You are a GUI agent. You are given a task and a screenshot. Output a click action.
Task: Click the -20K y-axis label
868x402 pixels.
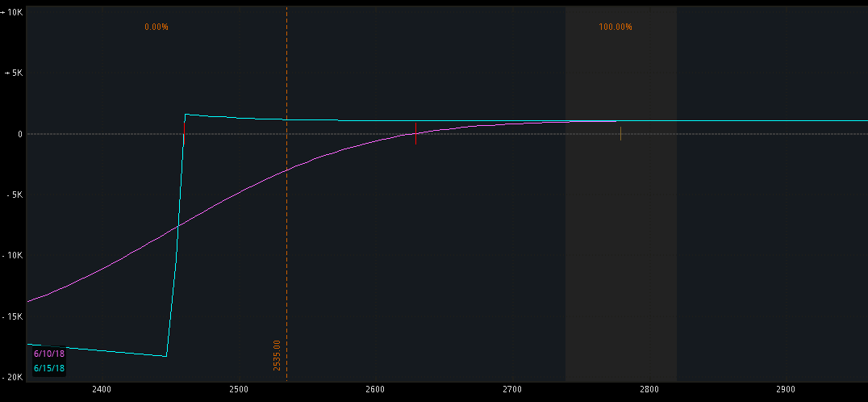(x=11, y=377)
